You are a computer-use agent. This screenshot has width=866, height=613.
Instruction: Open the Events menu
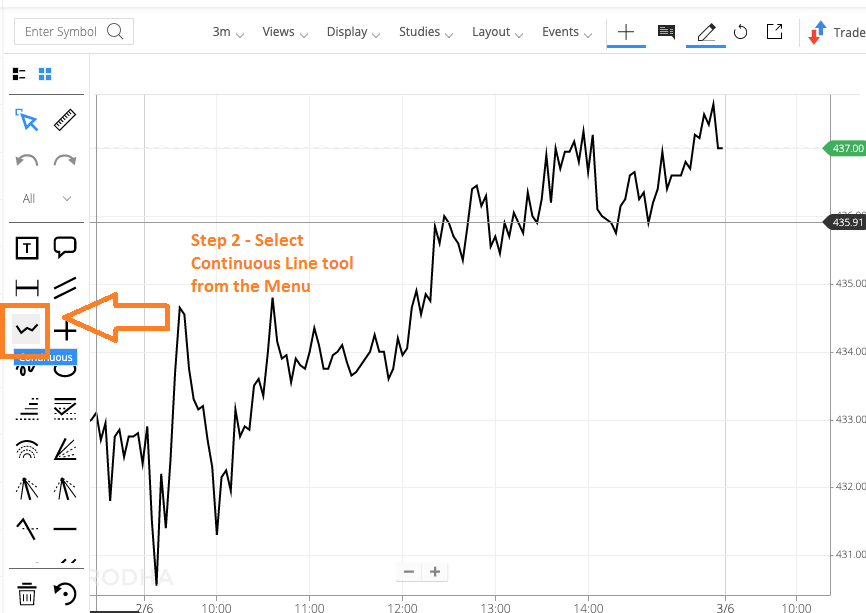[x=566, y=32]
